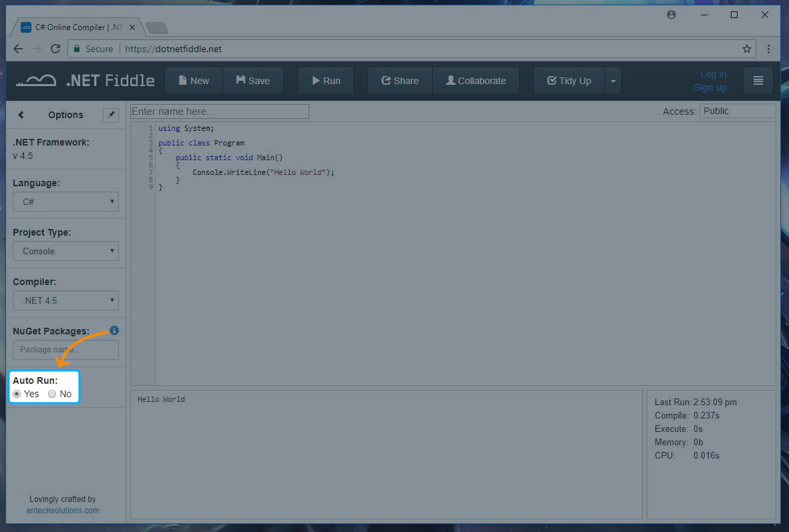Click the fiddle name input field
Screen dimensions: 789x532
pyautogui.click(x=220, y=111)
